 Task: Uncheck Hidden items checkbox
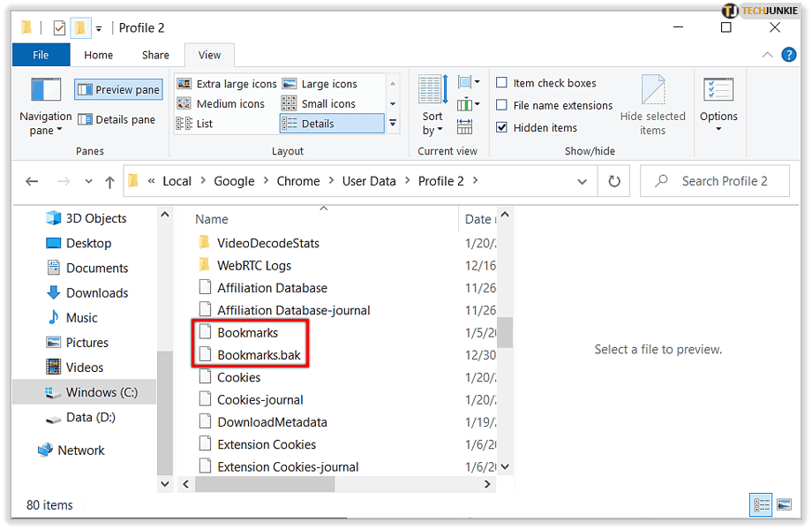point(501,127)
